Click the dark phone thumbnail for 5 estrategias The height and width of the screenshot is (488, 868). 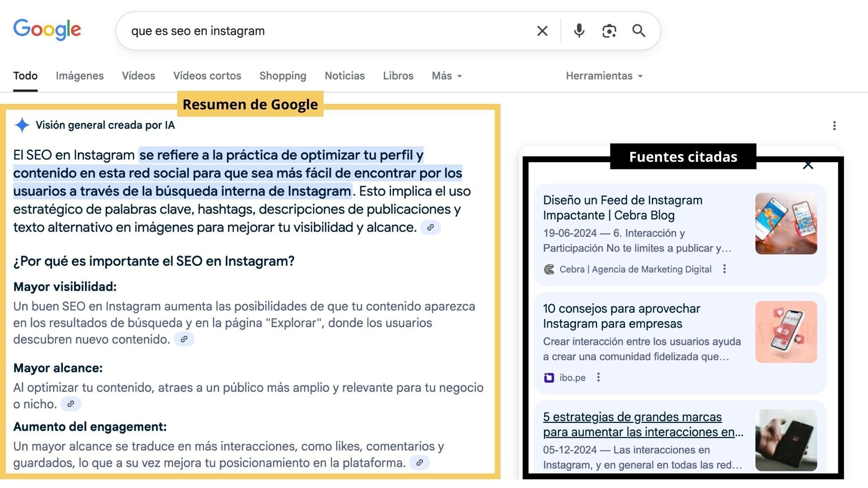pyautogui.click(x=786, y=441)
